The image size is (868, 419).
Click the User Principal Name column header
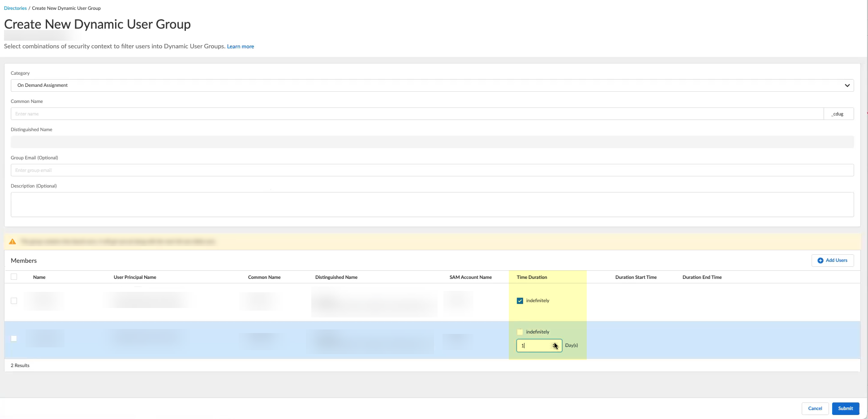pos(135,278)
